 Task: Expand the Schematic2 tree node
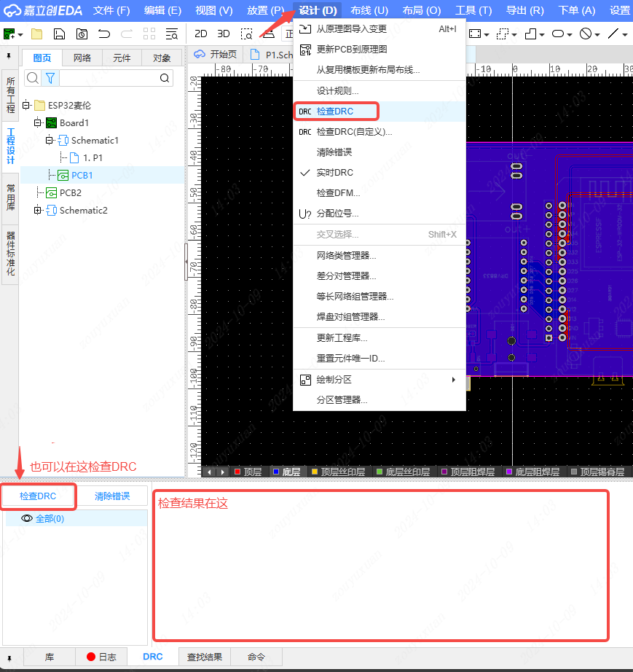[x=38, y=211]
